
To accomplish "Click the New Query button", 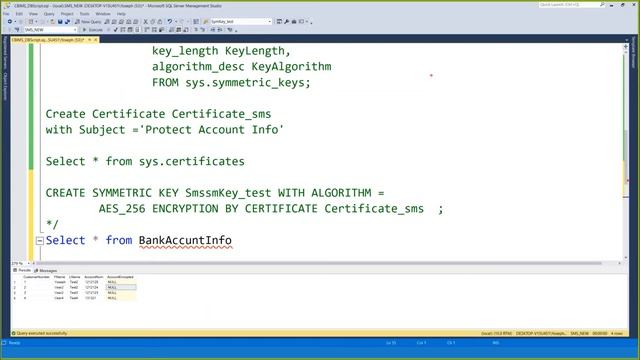I will (x=88, y=22).
